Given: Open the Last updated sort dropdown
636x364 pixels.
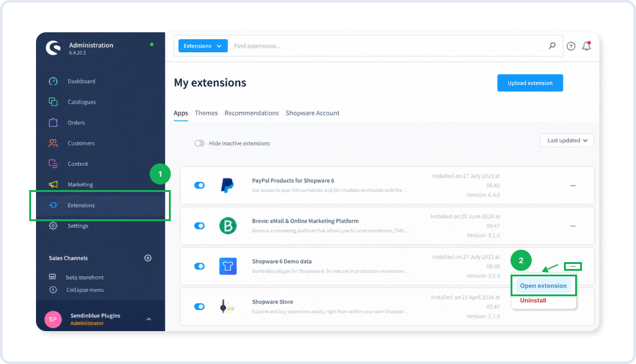Looking at the screenshot, I should (x=567, y=140).
